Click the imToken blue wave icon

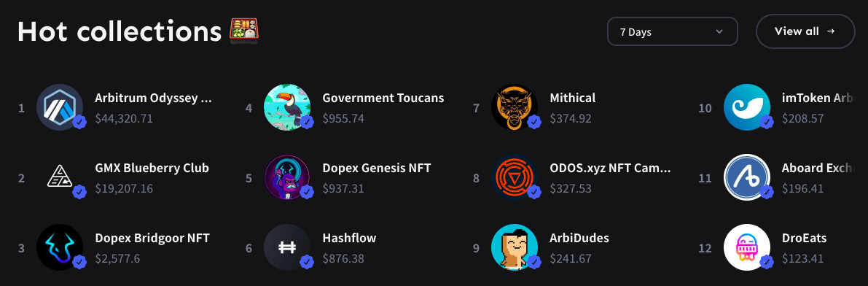click(747, 107)
